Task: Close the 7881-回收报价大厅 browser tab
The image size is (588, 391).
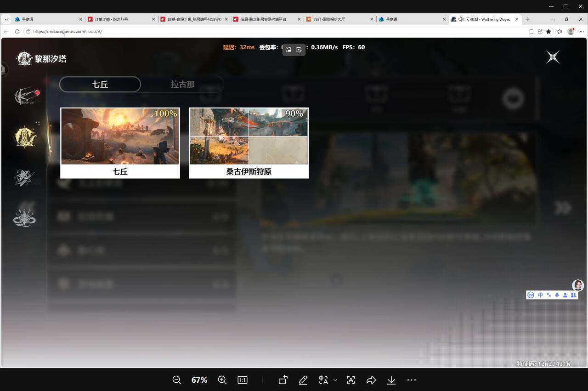Action: pyautogui.click(x=371, y=19)
